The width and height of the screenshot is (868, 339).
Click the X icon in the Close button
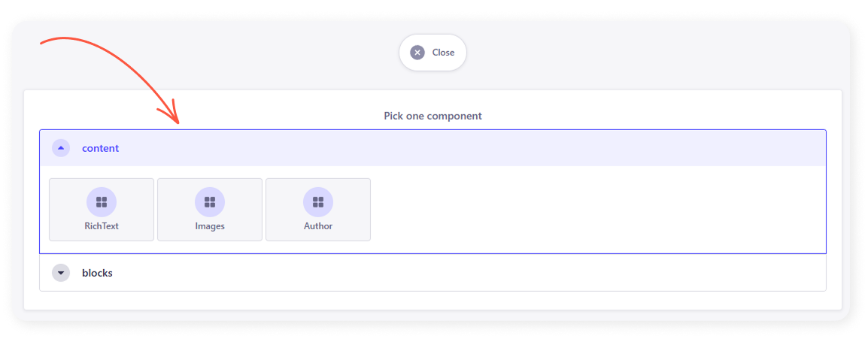point(417,53)
